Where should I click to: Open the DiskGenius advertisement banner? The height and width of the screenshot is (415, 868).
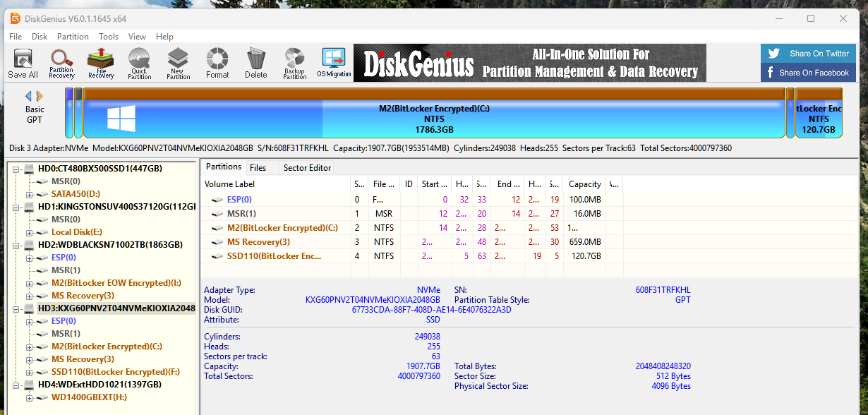[x=530, y=63]
